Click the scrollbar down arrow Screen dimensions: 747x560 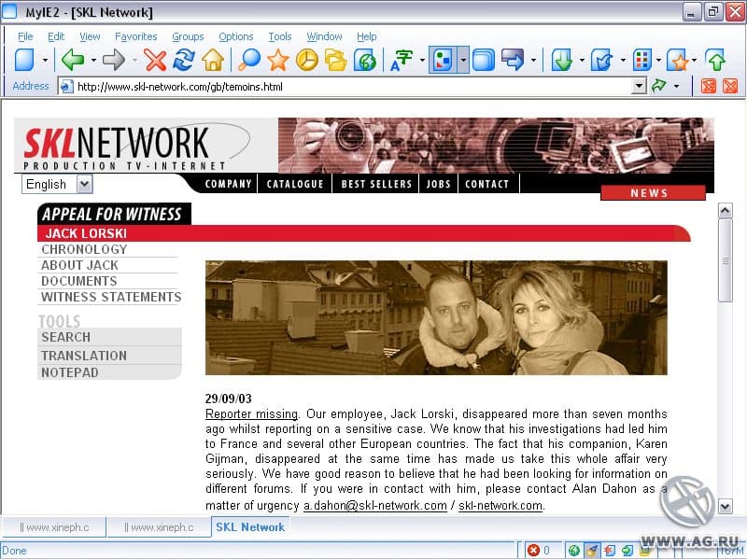click(726, 506)
